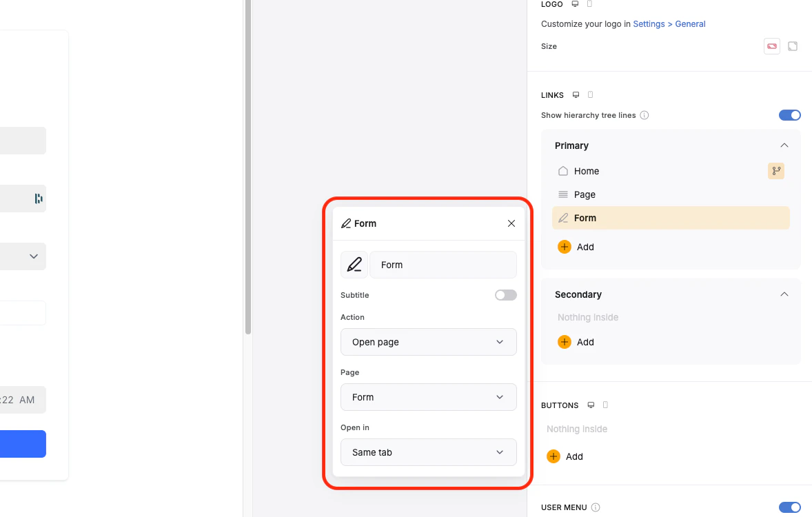Screen dimensions: 812x517
Task: Select the large logo size icon
Action: [792, 46]
